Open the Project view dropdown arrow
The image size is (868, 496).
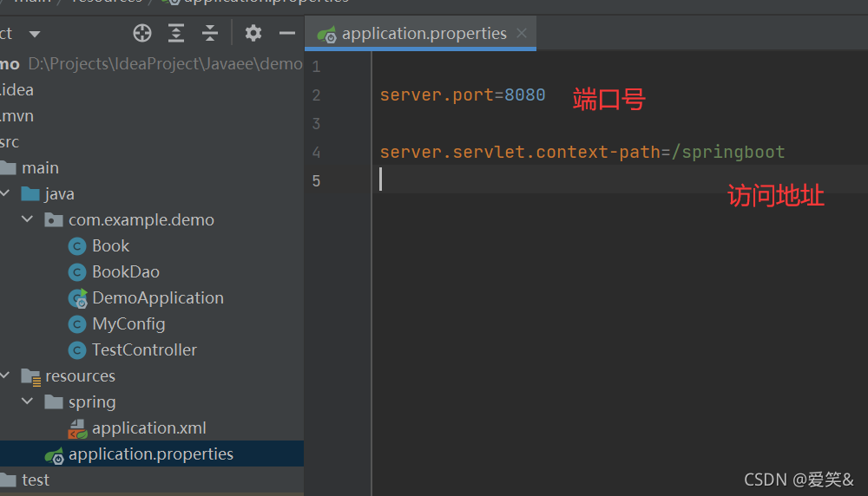click(35, 34)
